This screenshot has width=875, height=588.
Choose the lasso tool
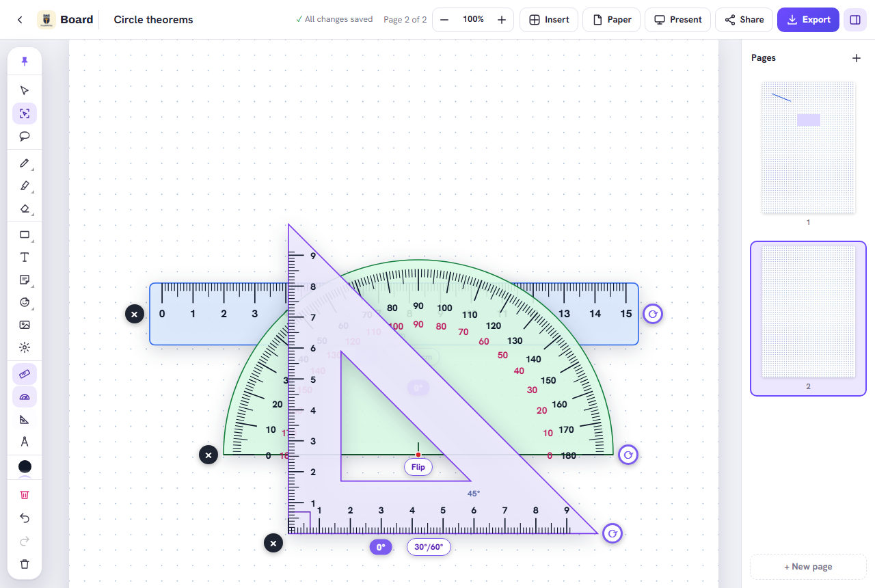[x=25, y=136]
